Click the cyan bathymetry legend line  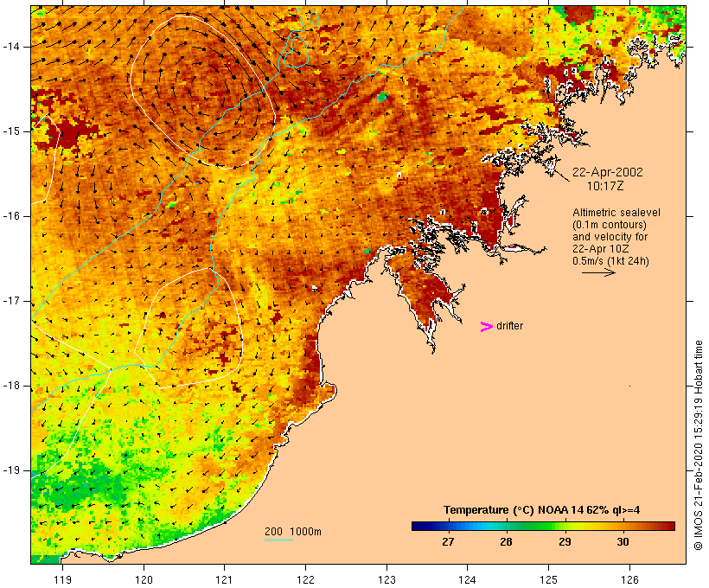click(x=279, y=540)
